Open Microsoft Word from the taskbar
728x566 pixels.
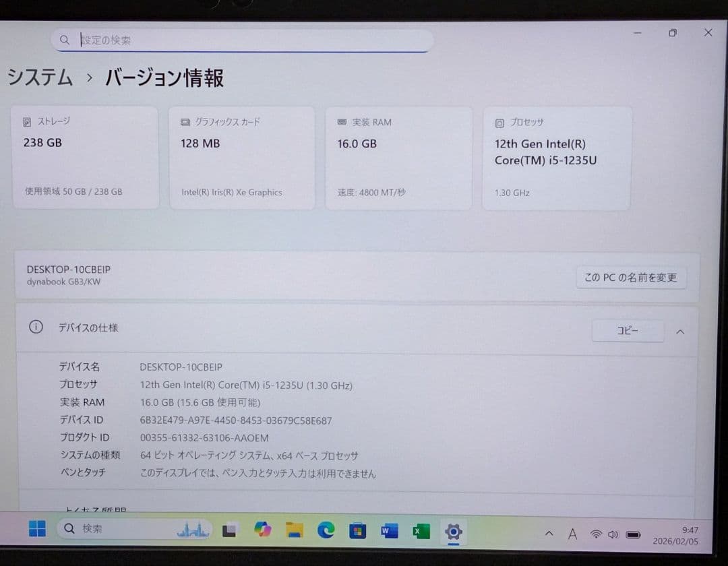[x=389, y=532]
